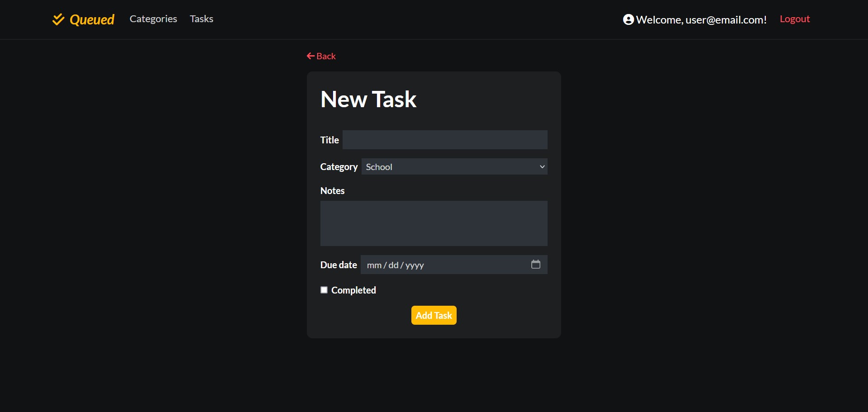Navigate to the Categories page
868x412 pixels.
[x=153, y=19]
